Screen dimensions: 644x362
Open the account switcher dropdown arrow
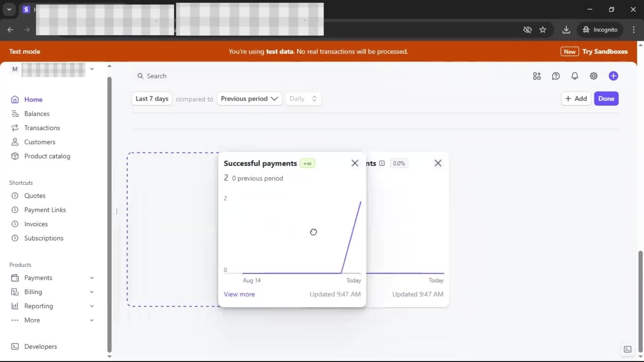pyautogui.click(x=92, y=69)
